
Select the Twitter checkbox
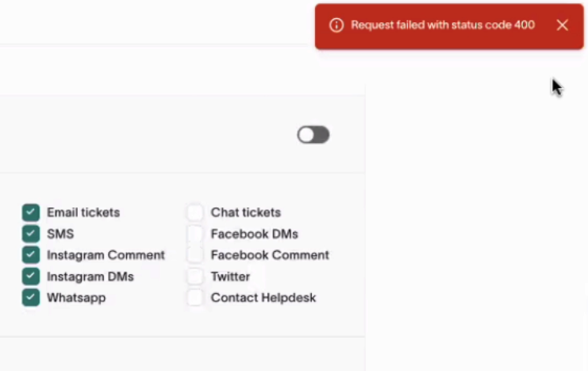(194, 276)
